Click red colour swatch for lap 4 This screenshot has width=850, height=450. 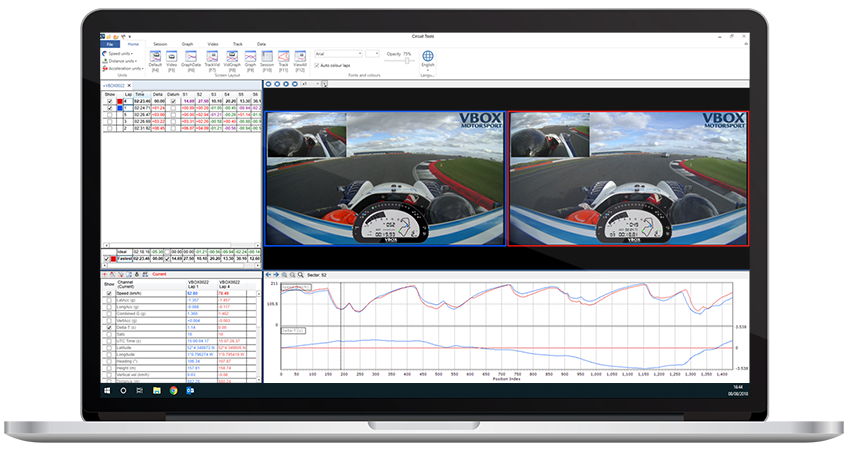[x=120, y=101]
